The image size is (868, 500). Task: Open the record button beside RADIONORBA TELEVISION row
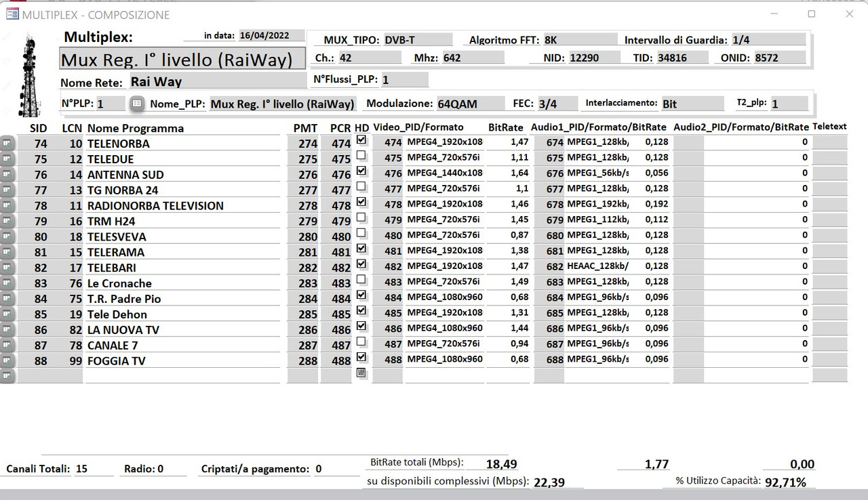pyautogui.click(x=7, y=205)
